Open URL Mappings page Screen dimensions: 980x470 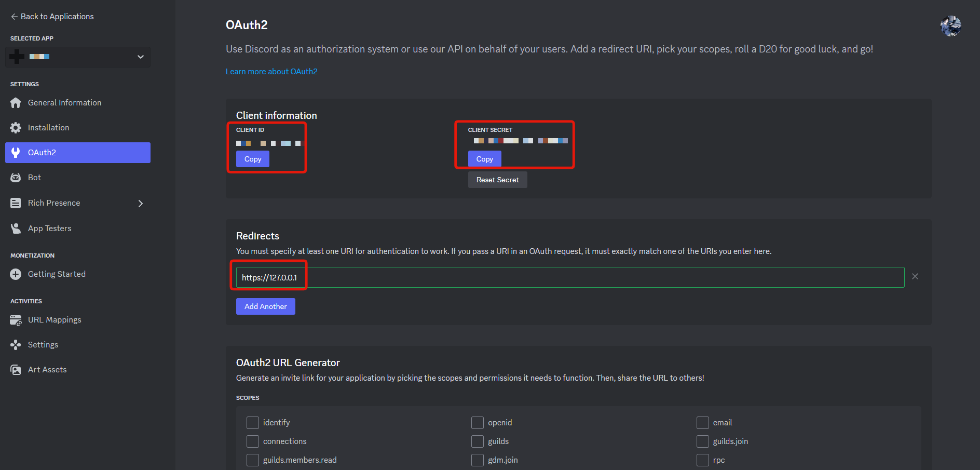(x=78, y=320)
